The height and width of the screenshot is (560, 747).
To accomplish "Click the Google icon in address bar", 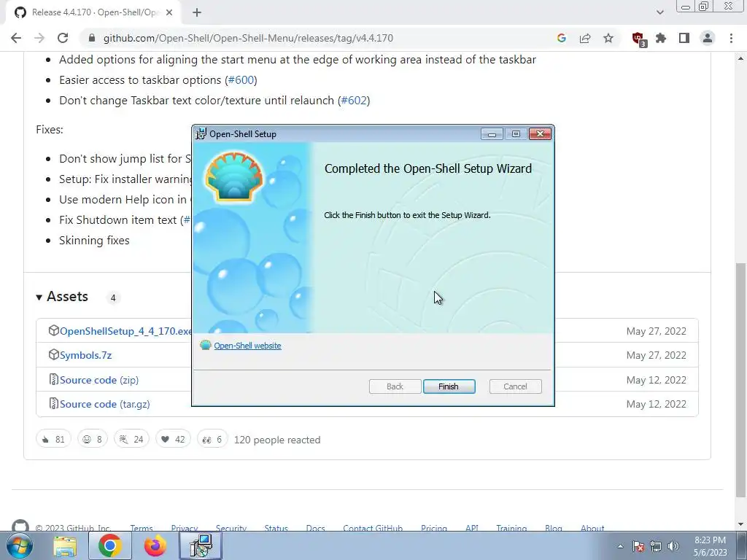I will tap(561, 38).
